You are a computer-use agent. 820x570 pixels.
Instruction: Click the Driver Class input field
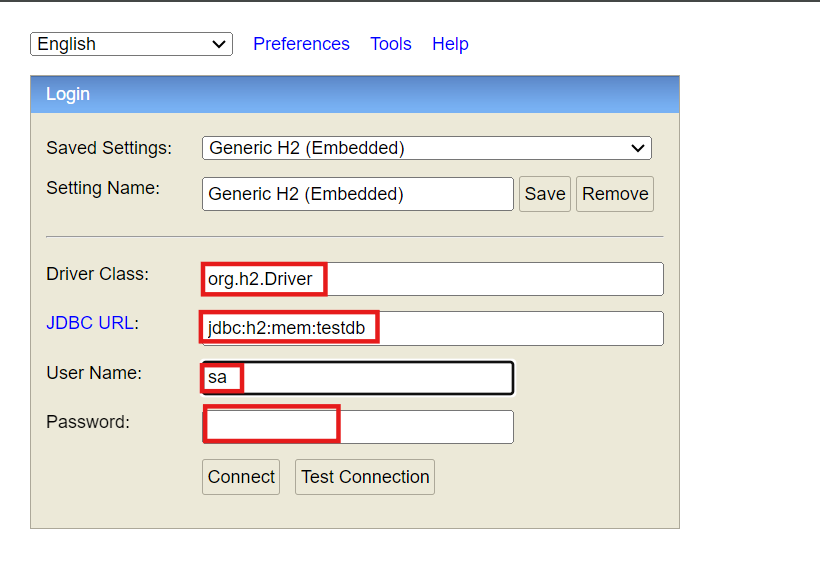[x=432, y=279]
